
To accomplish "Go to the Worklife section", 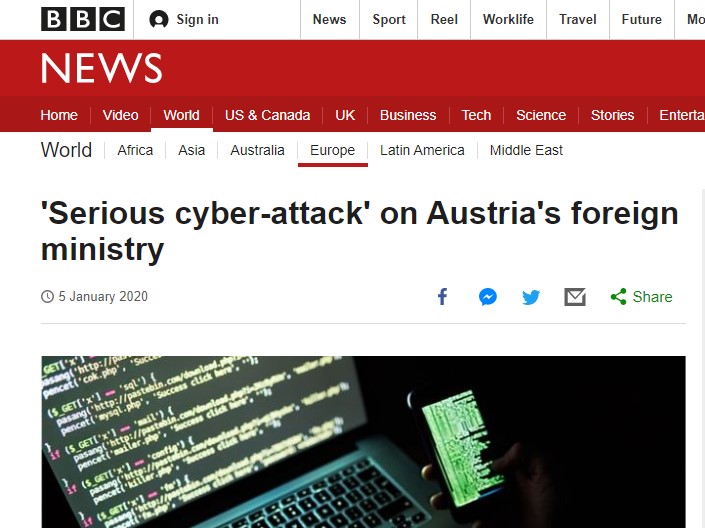I will point(508,19).
